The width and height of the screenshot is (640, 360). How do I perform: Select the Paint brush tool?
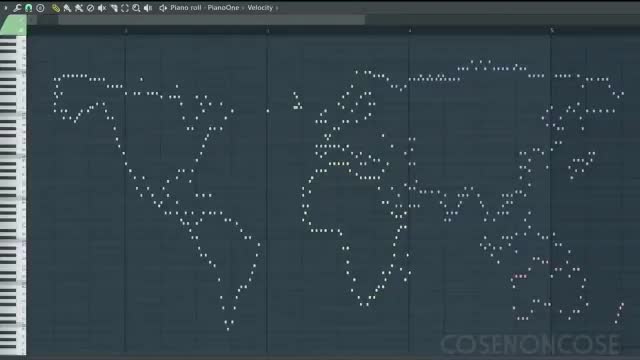tap(67, 8)
